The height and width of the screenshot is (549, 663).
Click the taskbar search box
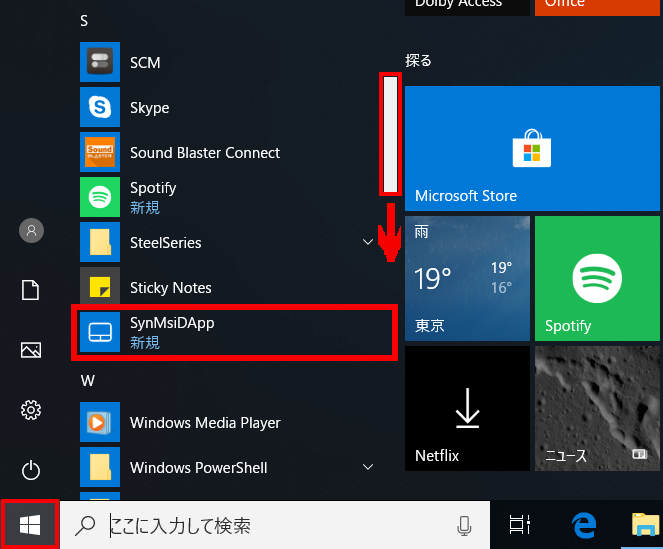coord(275,525)
